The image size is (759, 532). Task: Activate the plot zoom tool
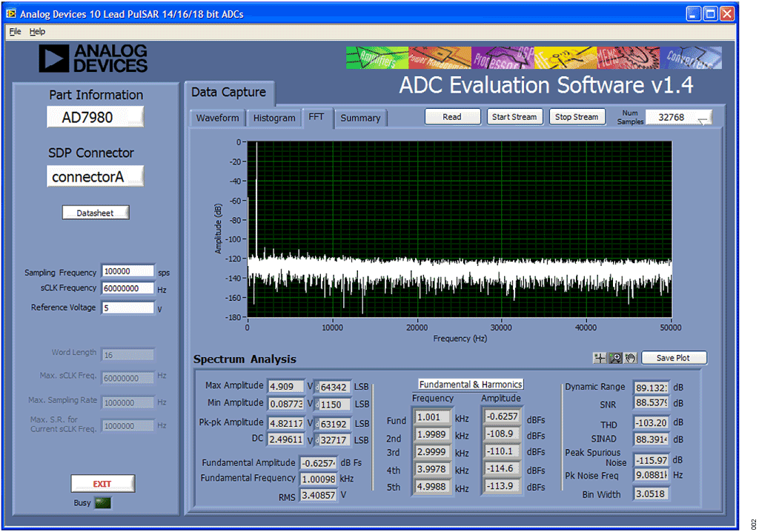pyautogui.click(x=614, y=358)
